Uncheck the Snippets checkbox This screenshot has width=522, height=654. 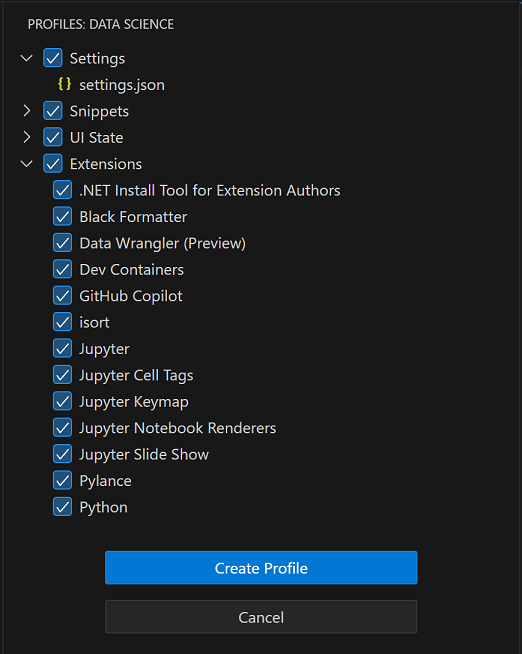point(53,111)
